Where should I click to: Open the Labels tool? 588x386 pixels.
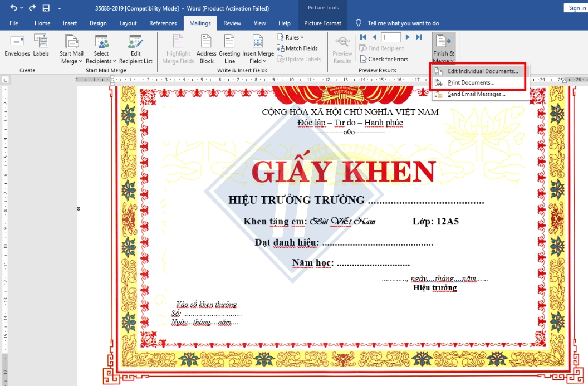tap(41, 46)
